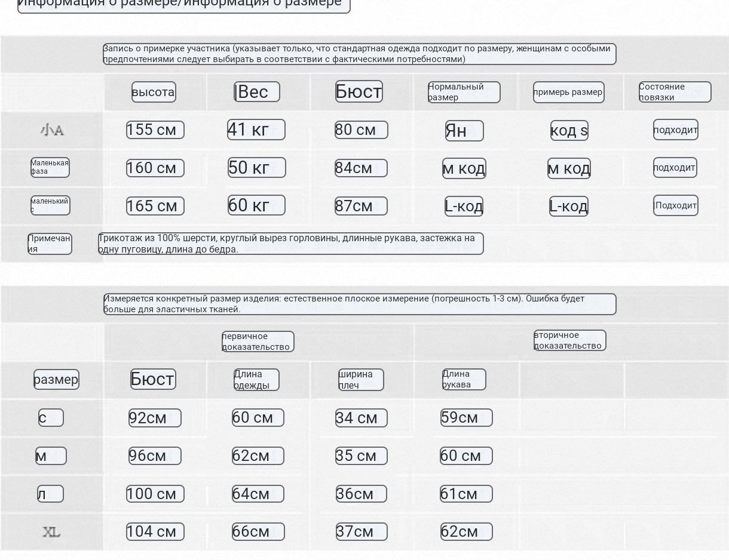Image resolution: width=729 pixels, height=560 pixels.
Task: Select the 'высота' column header
Action: (154, 92)
